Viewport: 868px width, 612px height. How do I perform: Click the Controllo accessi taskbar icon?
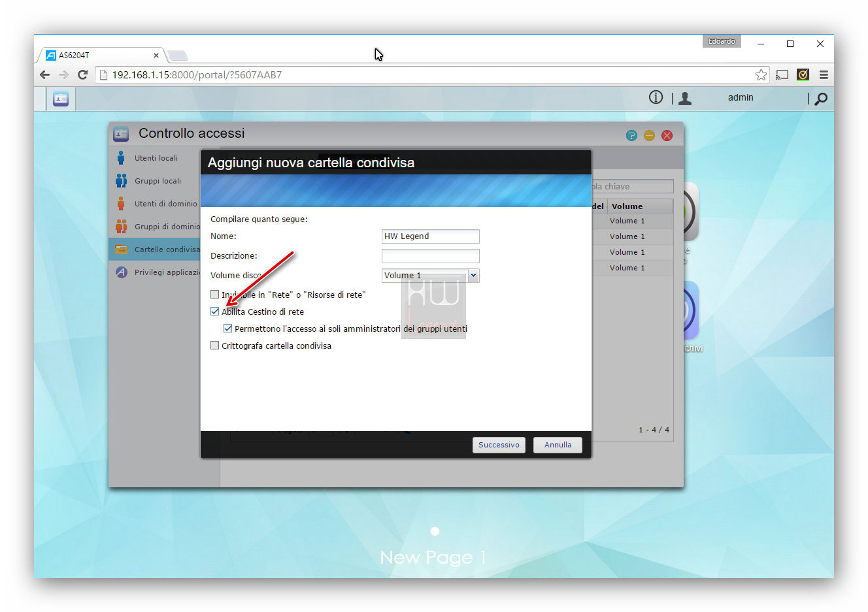tap(61, 99)
